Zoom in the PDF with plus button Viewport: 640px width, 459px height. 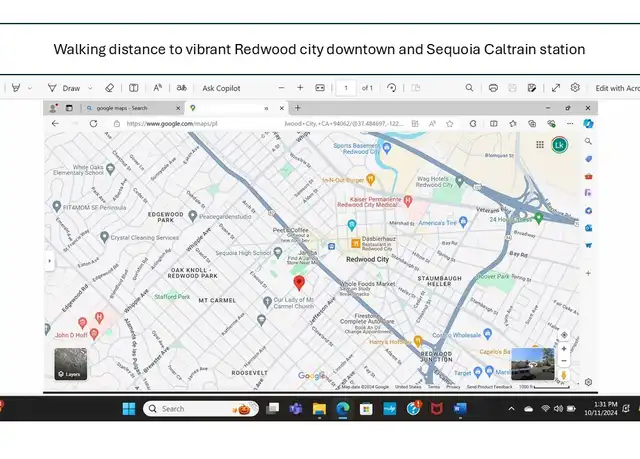(x=300, y=88)
